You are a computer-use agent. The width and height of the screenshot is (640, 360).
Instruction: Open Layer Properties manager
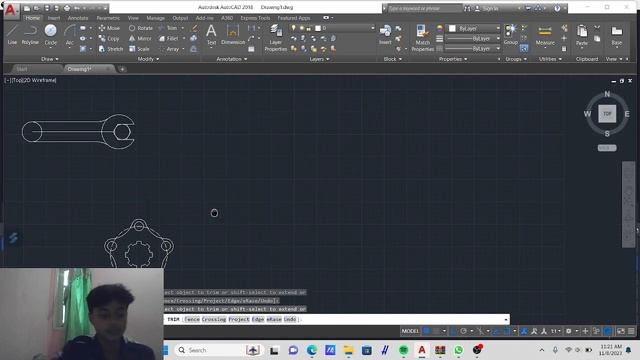[x=276, y=38]
